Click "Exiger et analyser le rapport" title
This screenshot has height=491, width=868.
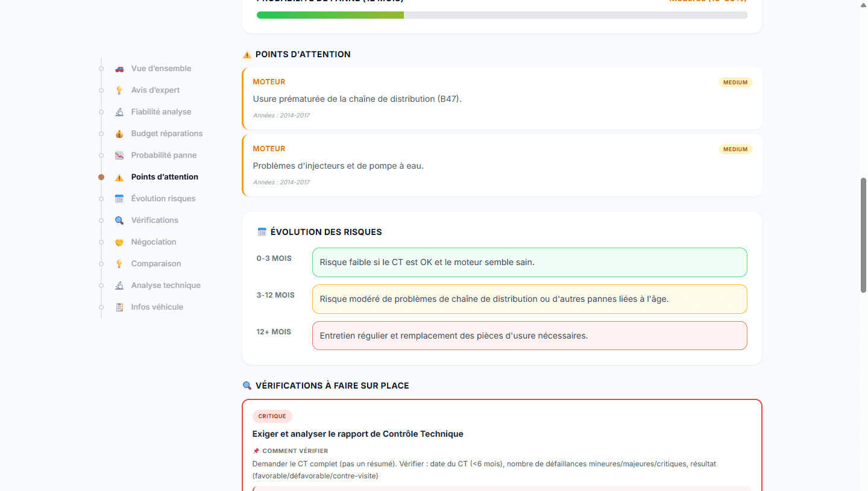(358, 434)
